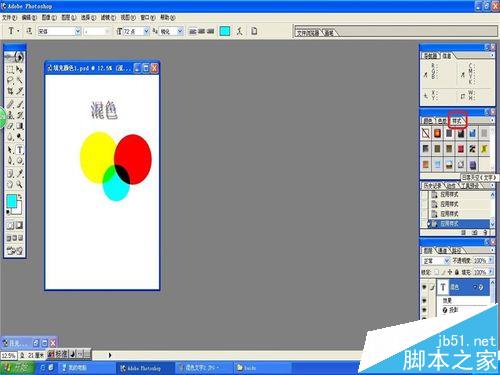Click the left text alignment button
The height and width of the screenshot is (375, 500).
pyautogui.click(x=193, y=31)
